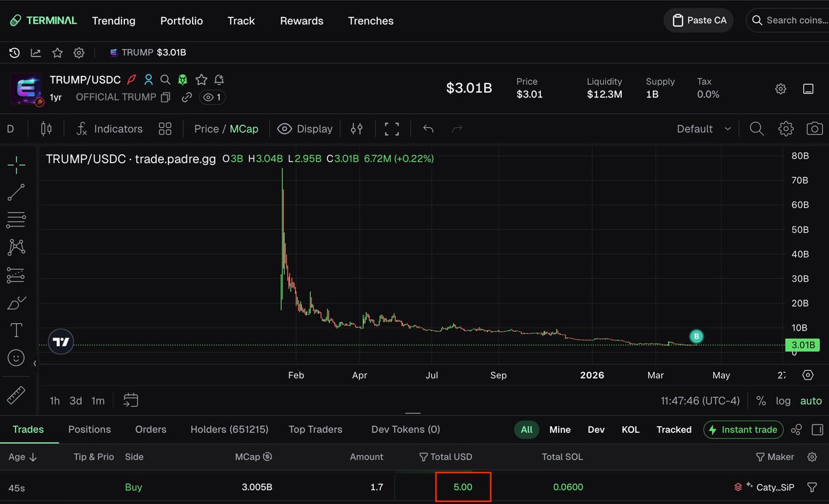This screenshot has height=504, width=829.
Task: Set chart timeframe to 3d
Action: [x=76, y=400]
